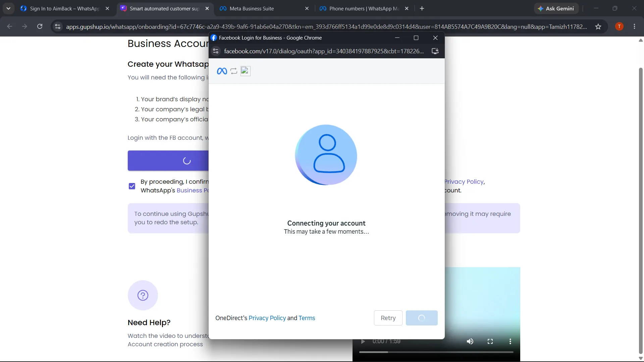Open the tab search dropdown arrow
Image resolution: width=644 pixels, height=362 pixels.
(x=8, y=8)
